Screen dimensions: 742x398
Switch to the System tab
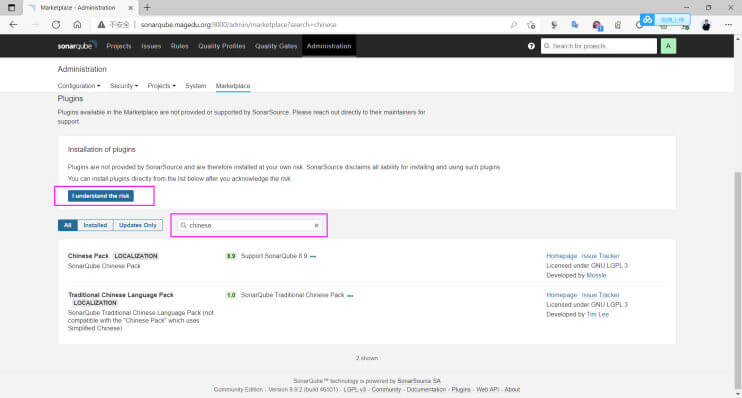click(195, 86)
